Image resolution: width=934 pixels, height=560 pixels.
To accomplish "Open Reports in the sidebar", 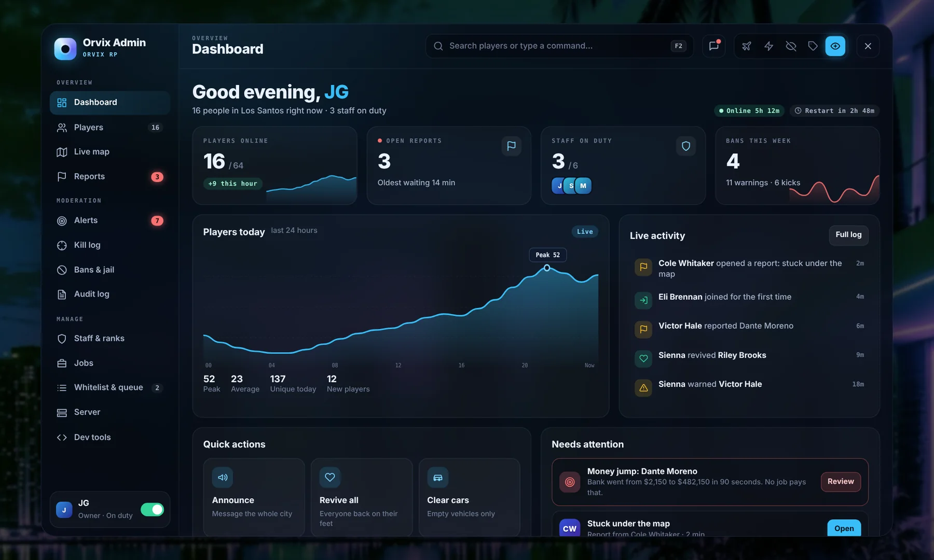I will coord(110,177).
